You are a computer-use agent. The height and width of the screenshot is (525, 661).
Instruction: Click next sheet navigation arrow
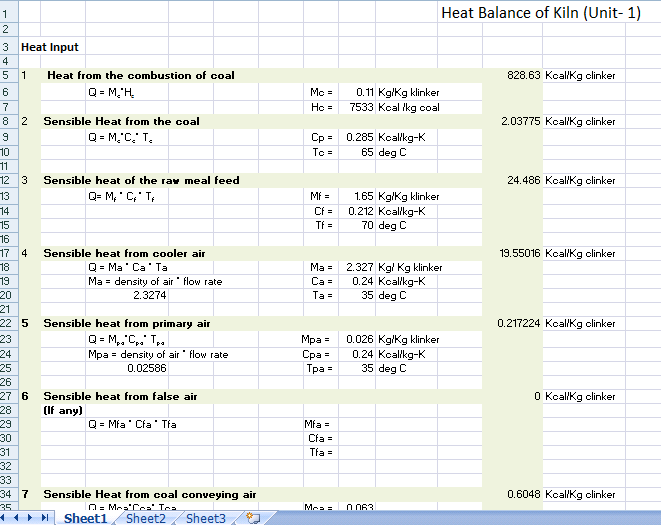coord(30,517)
